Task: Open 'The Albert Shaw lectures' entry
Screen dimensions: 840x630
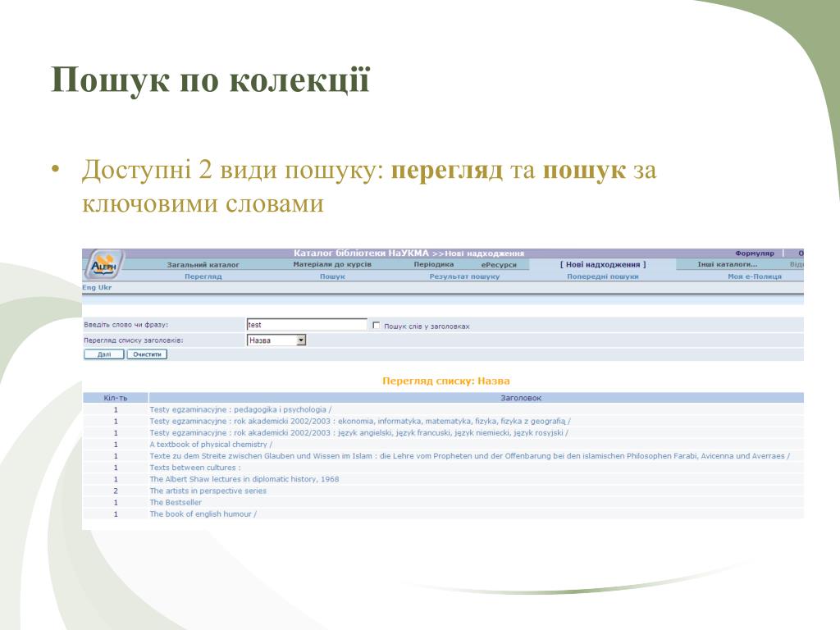Action: 244,479
